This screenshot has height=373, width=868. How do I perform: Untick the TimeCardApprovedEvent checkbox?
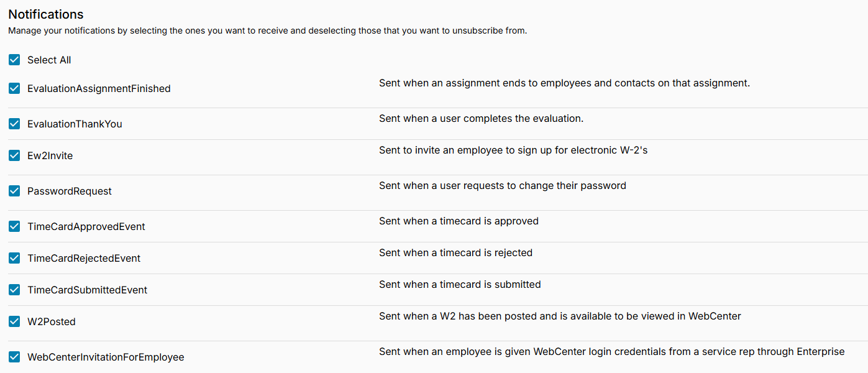coord(14,226)
